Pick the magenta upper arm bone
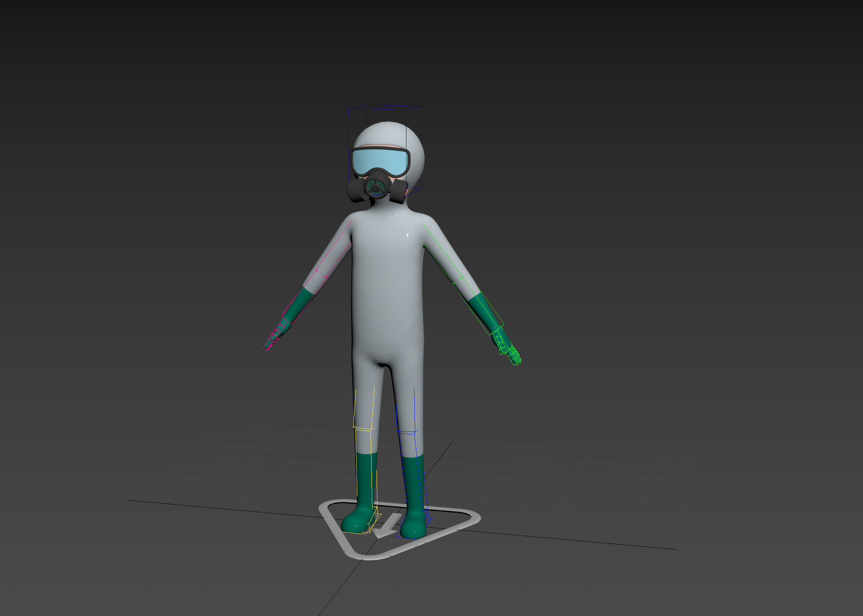Image resolution: width=863 pixels, height=616 pixels. (x=334, y=249)
